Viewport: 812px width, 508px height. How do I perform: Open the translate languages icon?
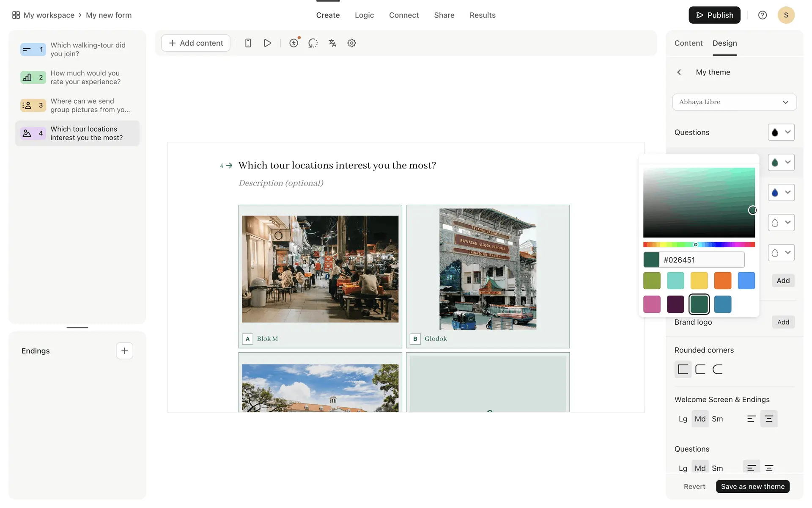pos(332,43)
